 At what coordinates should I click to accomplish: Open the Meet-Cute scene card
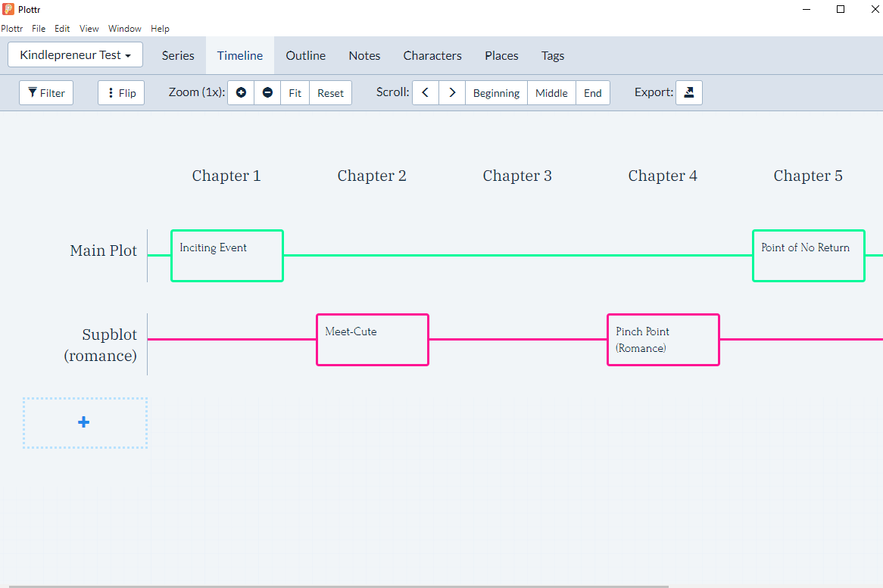[x=372, y=339]
